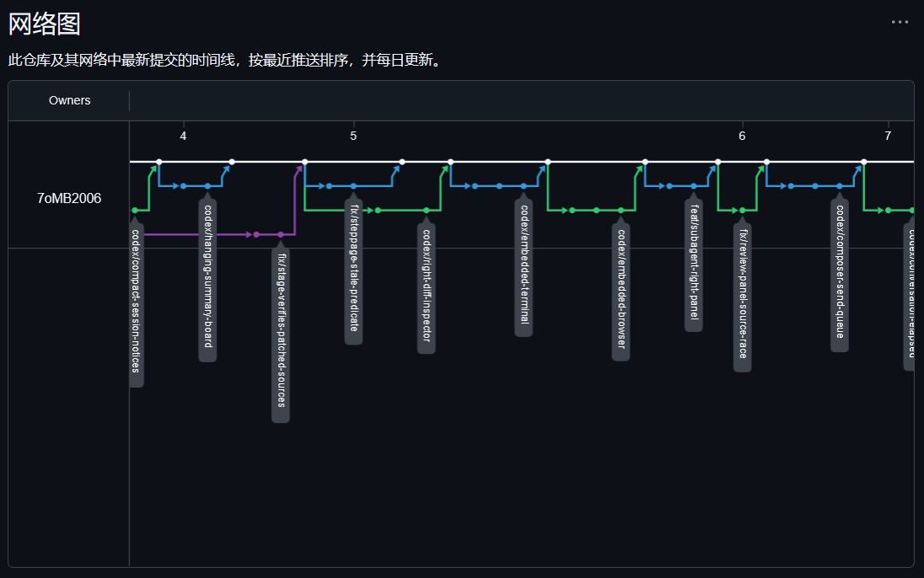Click date marker 6 on timeline
This screenshot has width=924, height=578.
tap(742, 136)
